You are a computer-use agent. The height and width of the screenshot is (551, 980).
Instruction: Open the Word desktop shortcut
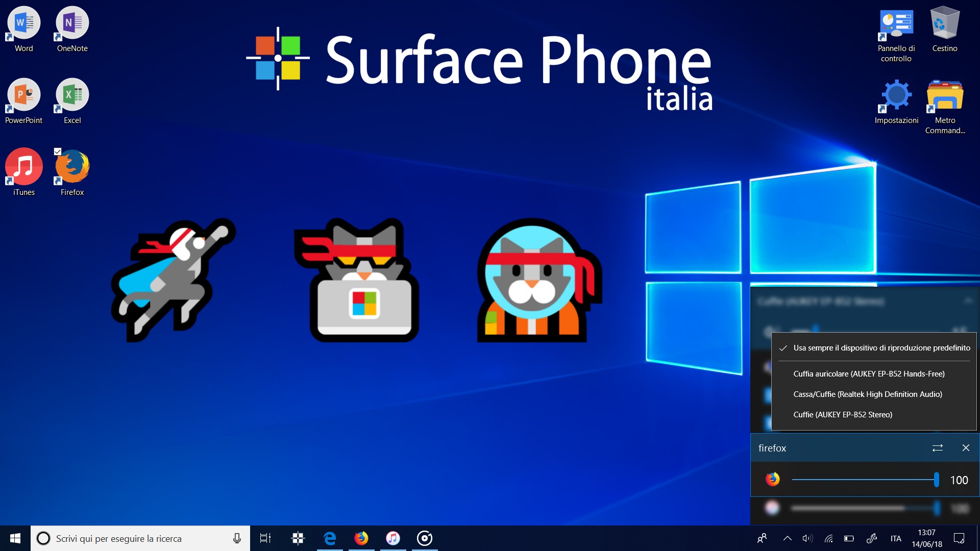click(x=23, y=30)
